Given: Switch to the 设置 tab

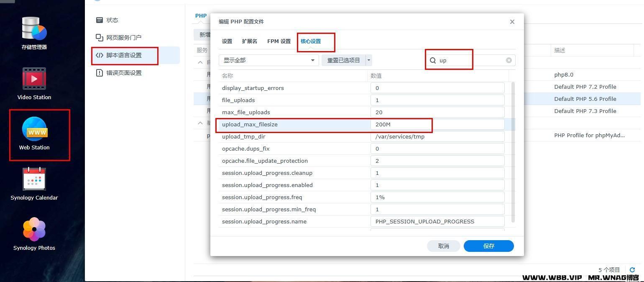Looking at the screenshot, I should tap(227, 41).
